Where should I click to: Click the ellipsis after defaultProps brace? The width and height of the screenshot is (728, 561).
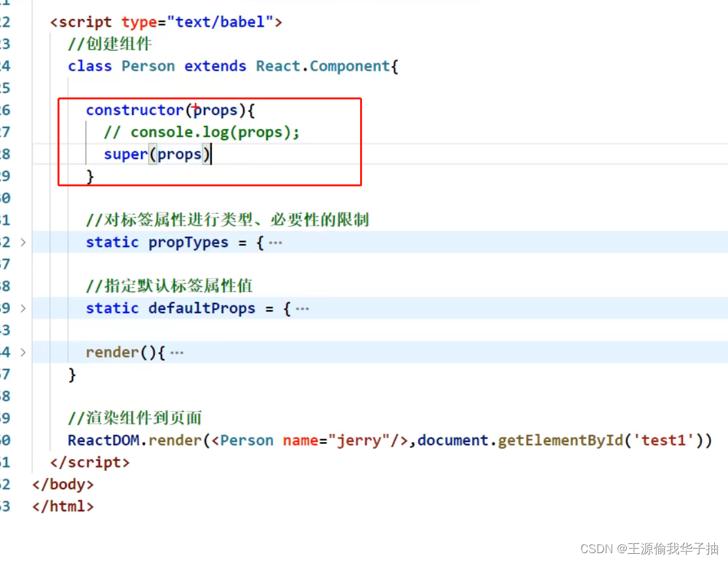[x=304, y=308]
